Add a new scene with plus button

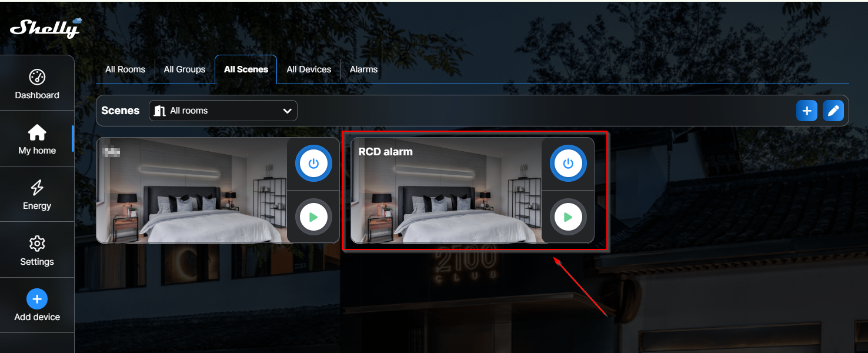tap(806, 111)
